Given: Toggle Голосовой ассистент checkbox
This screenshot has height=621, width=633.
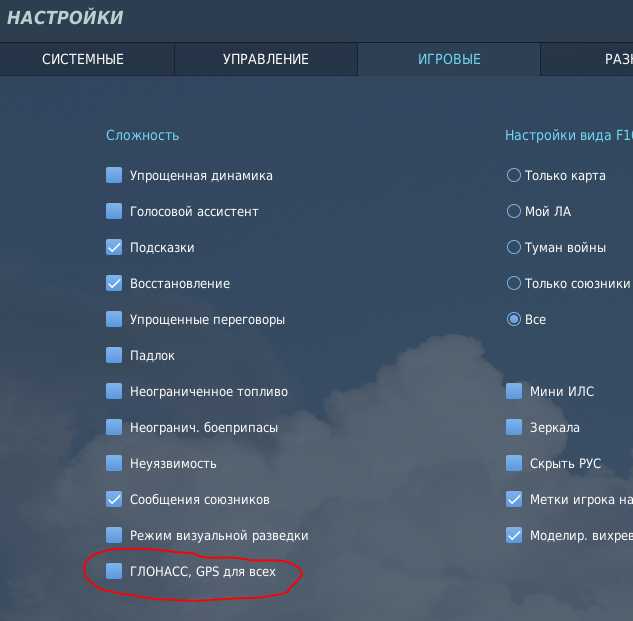Looking at the screenshot, I should click(114, 211).
